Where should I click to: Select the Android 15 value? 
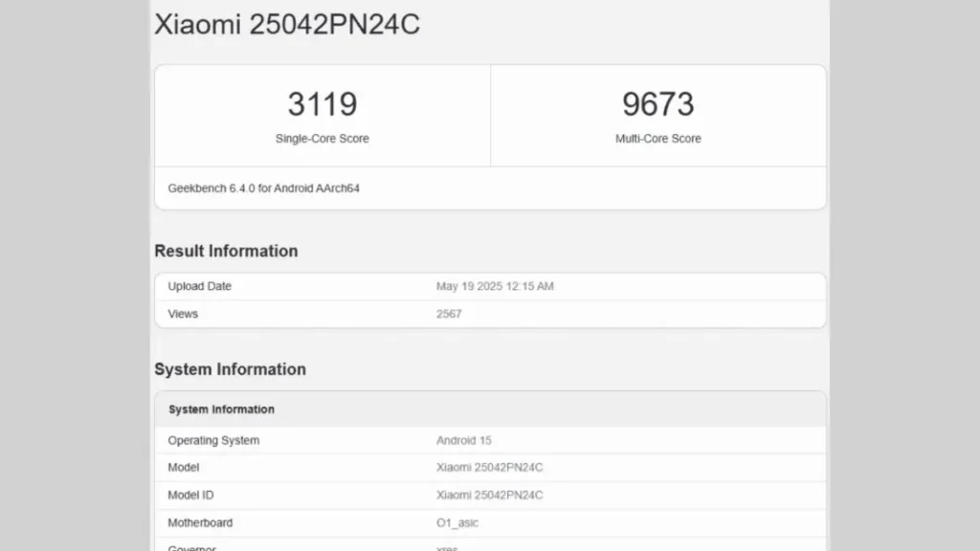click(x=464, y=440)
